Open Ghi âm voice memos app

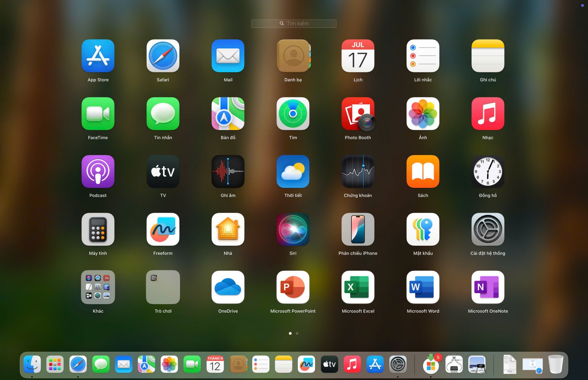[x=228, y=171]
